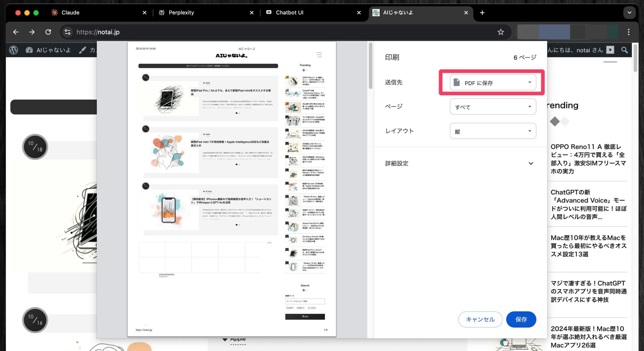Switch to the Claude tab
This screenshot has height=351, width=644.
click(x=70, y=13)
